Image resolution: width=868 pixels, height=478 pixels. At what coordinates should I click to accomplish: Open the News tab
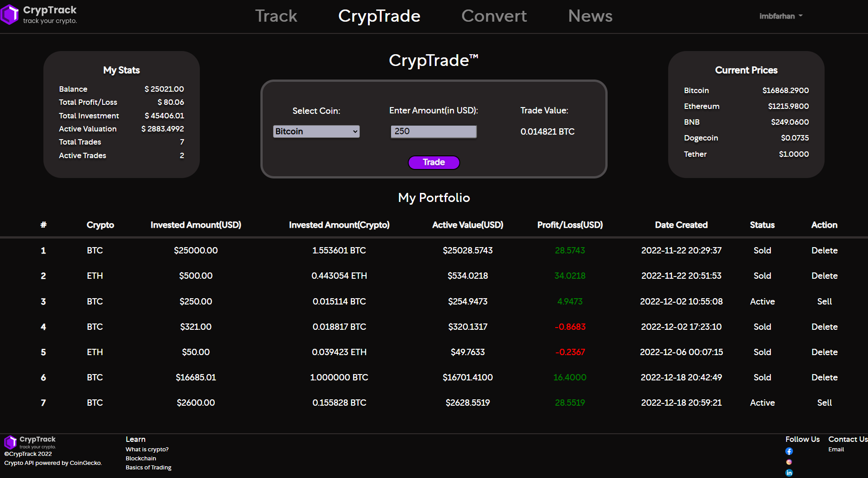coord(590,16)
